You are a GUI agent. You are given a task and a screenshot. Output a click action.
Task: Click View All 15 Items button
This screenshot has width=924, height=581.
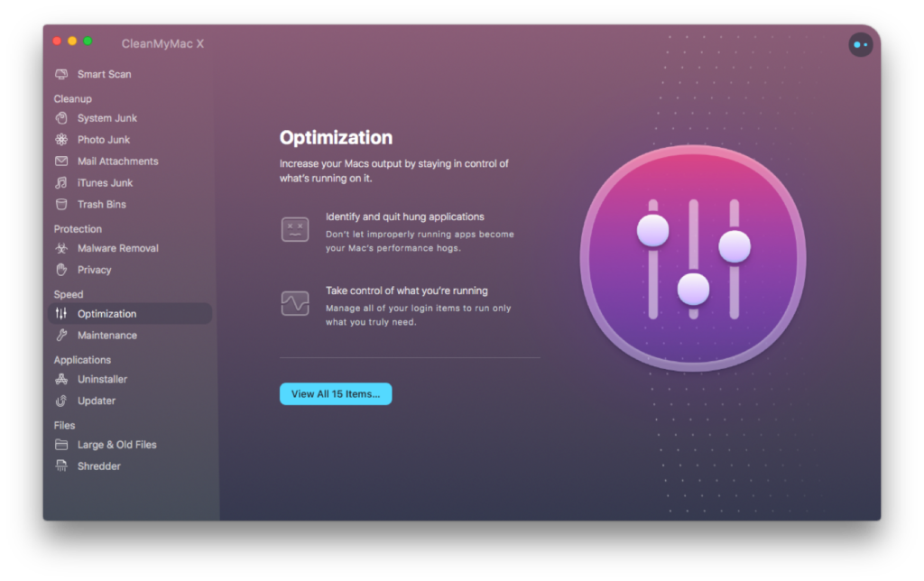pos(336,393)
